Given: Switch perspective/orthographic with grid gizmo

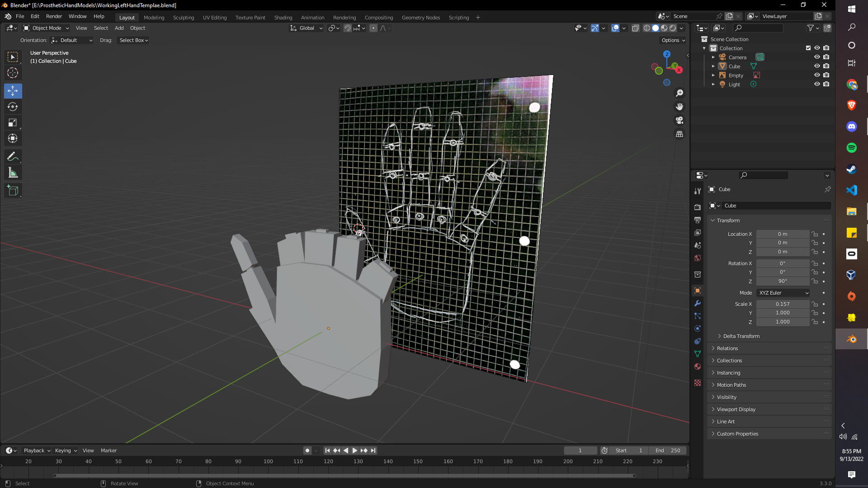Looking at the screenshot, I should [679, 134].
